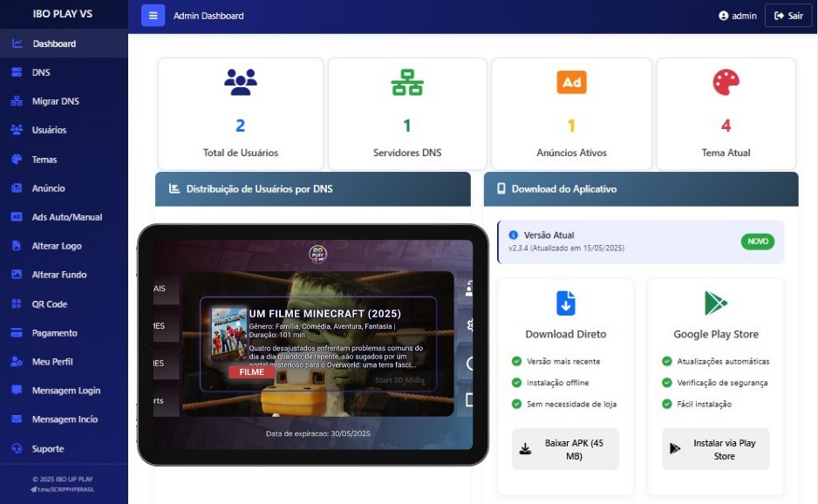Click the number 4 above Tema Atual
818x504 pixels.
point(726,126)
